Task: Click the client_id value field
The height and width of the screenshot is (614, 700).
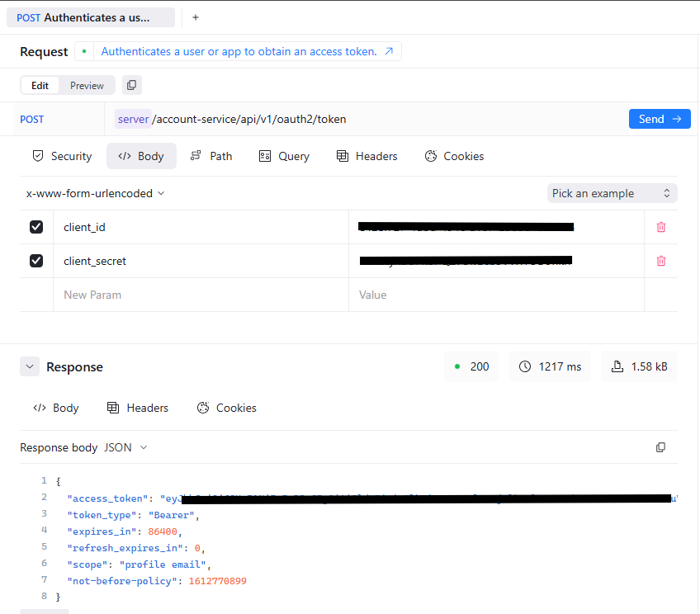Action: (496, 227)
